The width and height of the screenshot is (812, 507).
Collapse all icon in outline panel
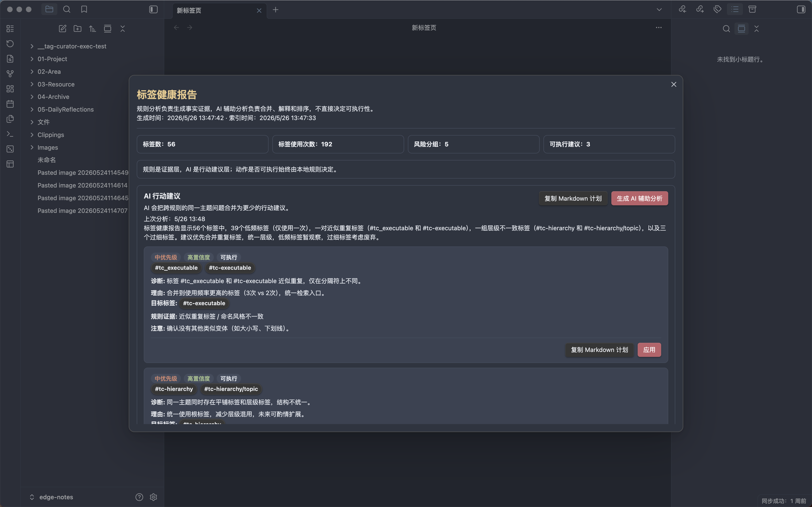pos(756,28)
